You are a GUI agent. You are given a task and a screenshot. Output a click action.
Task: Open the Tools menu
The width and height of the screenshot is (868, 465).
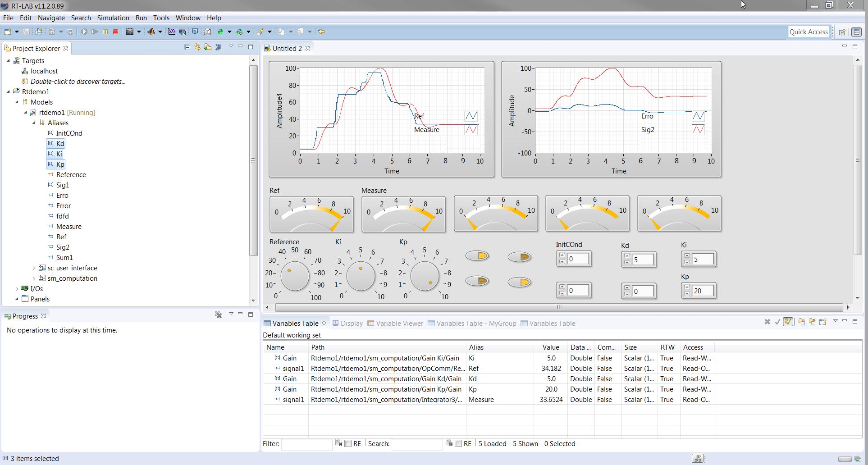[161, 18]
